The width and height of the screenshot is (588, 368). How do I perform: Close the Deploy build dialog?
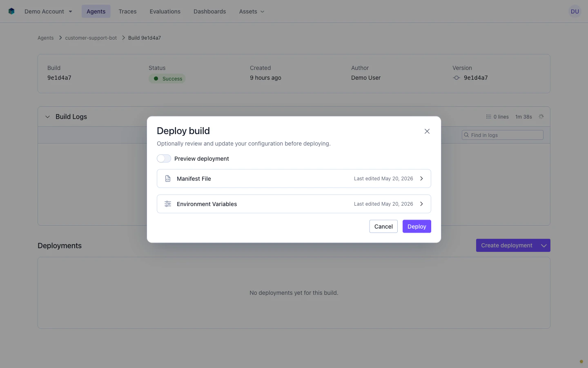(427, 131)
